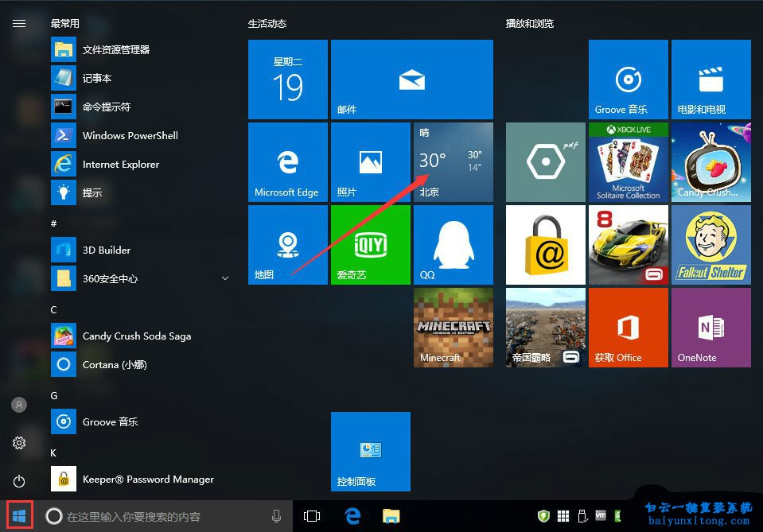Open the Fallout Shelter tile
The width and height of the screenshot is (763, 532).
pyautogui.click(x=710, y=244)
